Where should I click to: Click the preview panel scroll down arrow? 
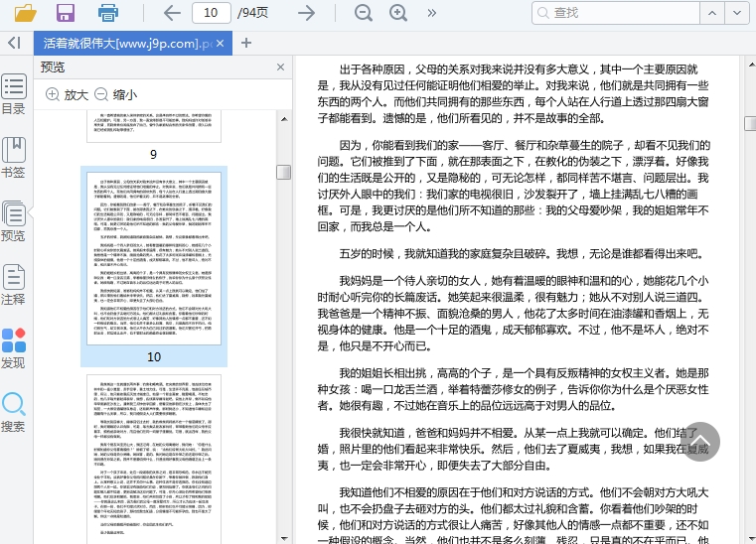pyautogui.click(x=284, y=538)
